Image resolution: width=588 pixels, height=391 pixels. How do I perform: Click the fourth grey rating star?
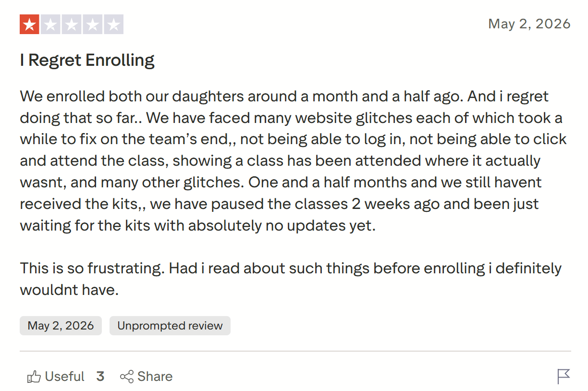(x=93, y=24)
